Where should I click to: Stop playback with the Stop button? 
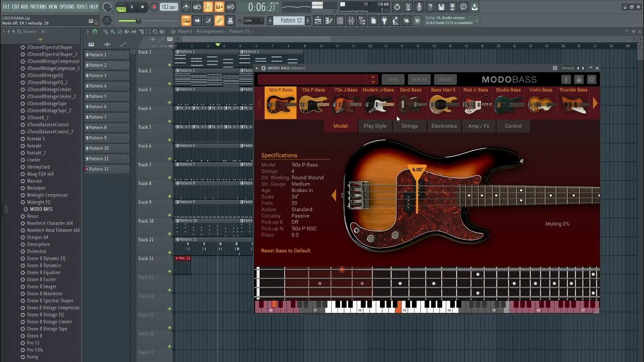(x=142, y=7)
